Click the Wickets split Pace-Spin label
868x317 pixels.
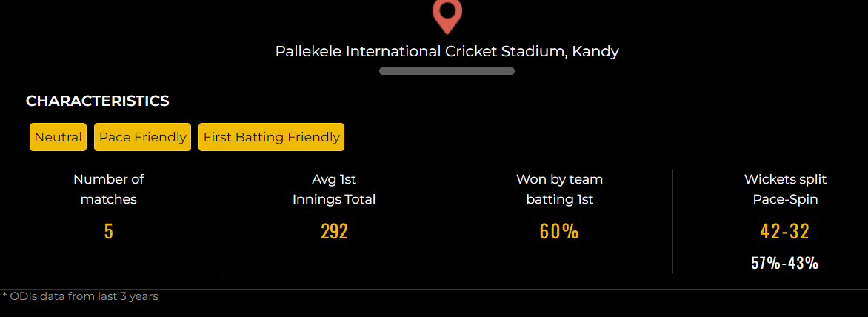pyautogui.click(x=785, y=189)
